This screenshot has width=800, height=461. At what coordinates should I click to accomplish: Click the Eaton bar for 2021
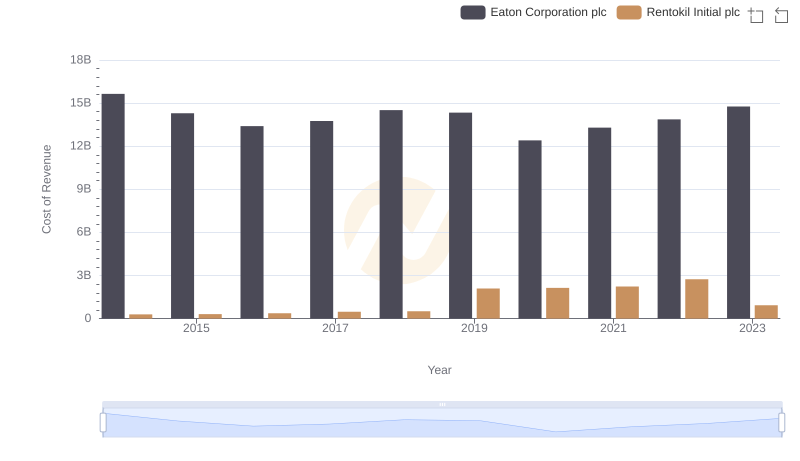point(599,223)
